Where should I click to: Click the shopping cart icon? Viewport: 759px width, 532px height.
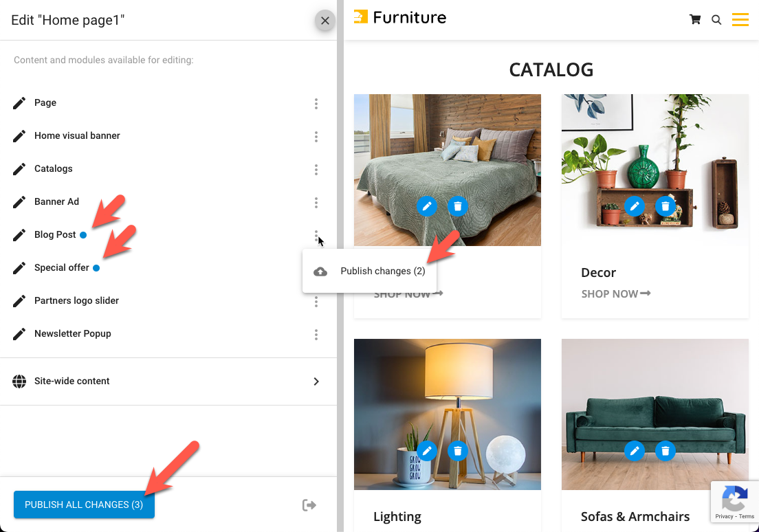pyautogui.click(x=695, y=19)
